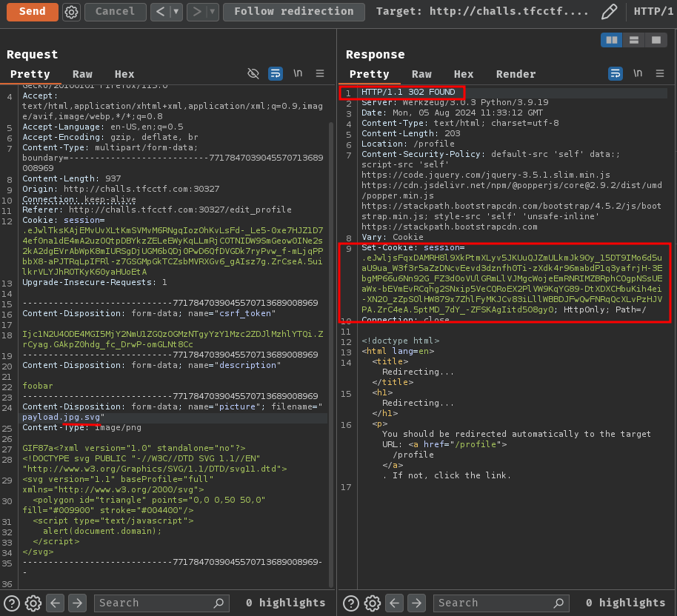Click previous match arrow below Response panel

(x=395, y=603)
